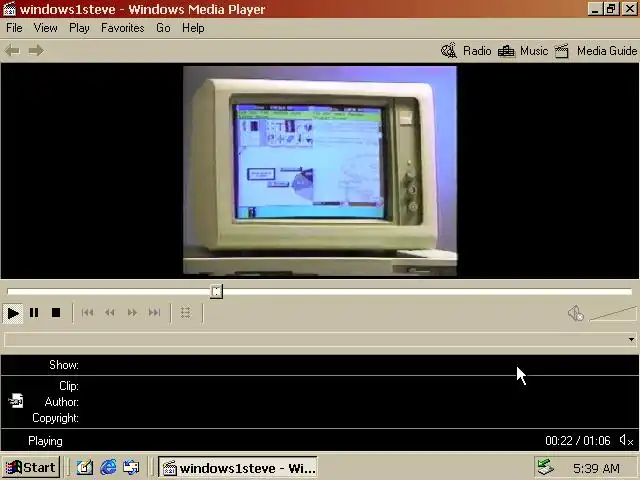Image resolution: width=640 pixels, height=480 pixels.
Task: Skip back to previous track
Action: coord(87,313)
